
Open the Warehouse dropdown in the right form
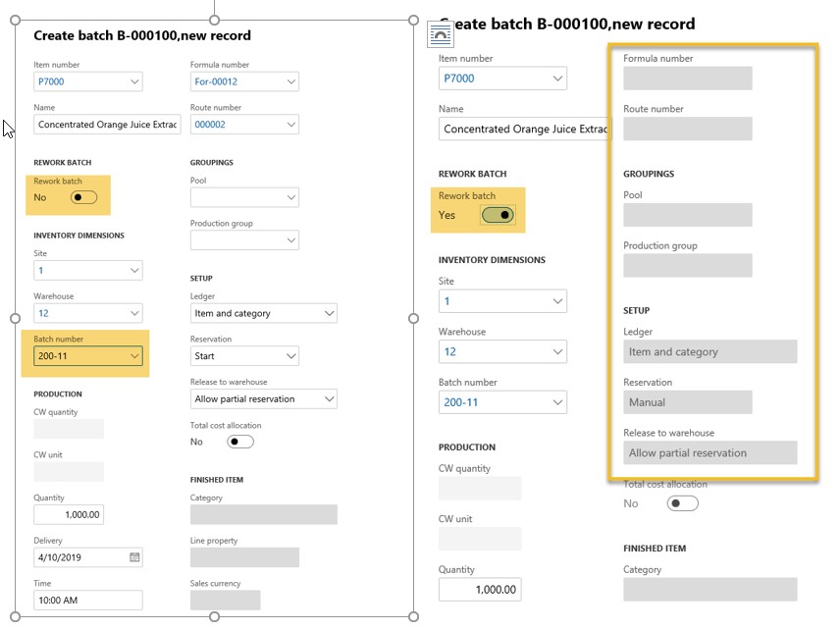coord(556,351)
